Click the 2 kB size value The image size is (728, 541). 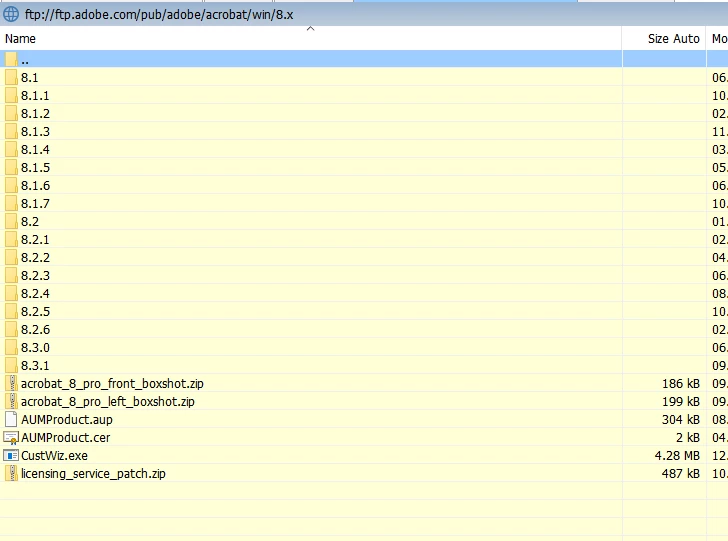(688, 438)
